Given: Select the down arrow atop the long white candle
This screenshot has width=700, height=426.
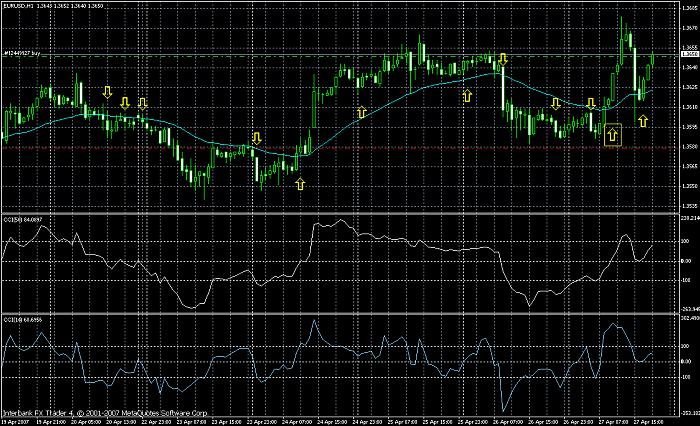Looking at the screenshot, I should tap(503, 59).
